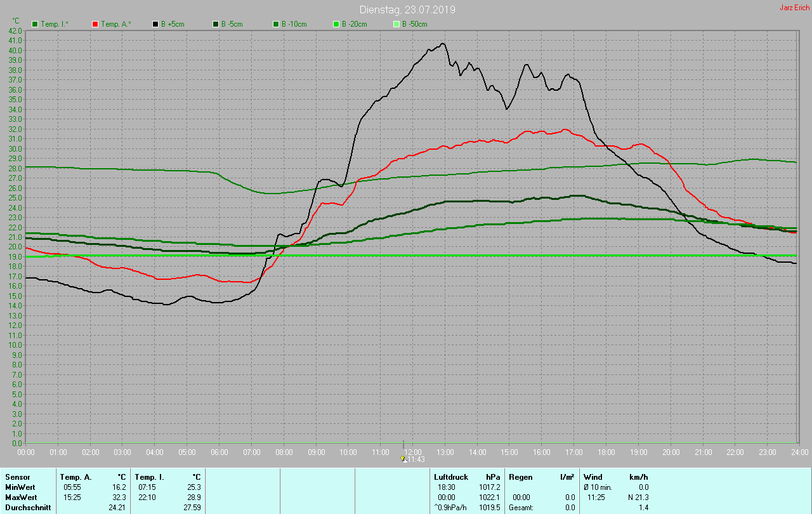Click the 42.0 value on the temperature axis
812x514 pixels.
click(16, 30)
